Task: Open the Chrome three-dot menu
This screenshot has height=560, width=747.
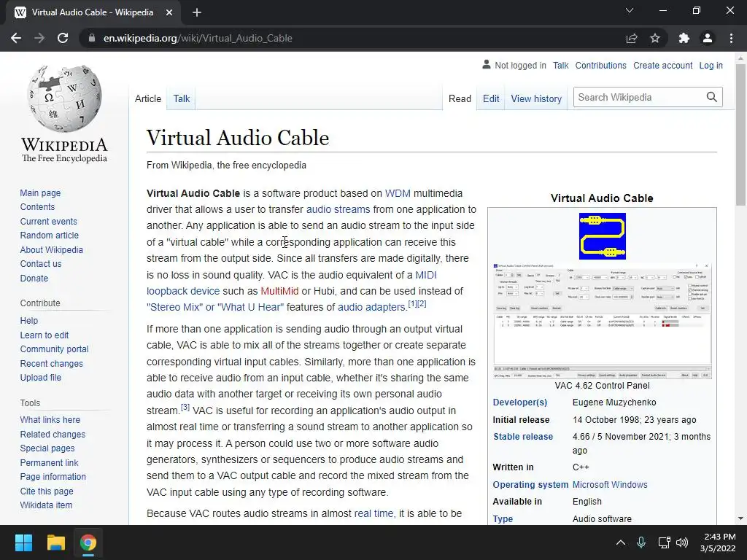Action: tap(731, 38)
